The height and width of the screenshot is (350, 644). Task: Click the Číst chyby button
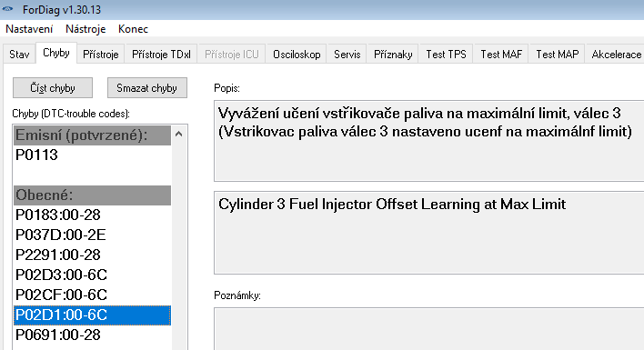53,88
